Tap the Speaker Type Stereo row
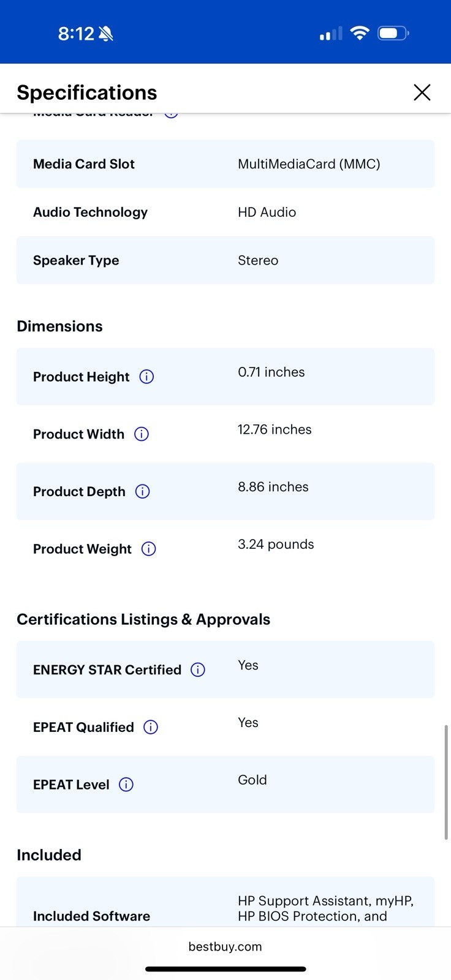This screenshot has width=451, height=980. (225, 260)
